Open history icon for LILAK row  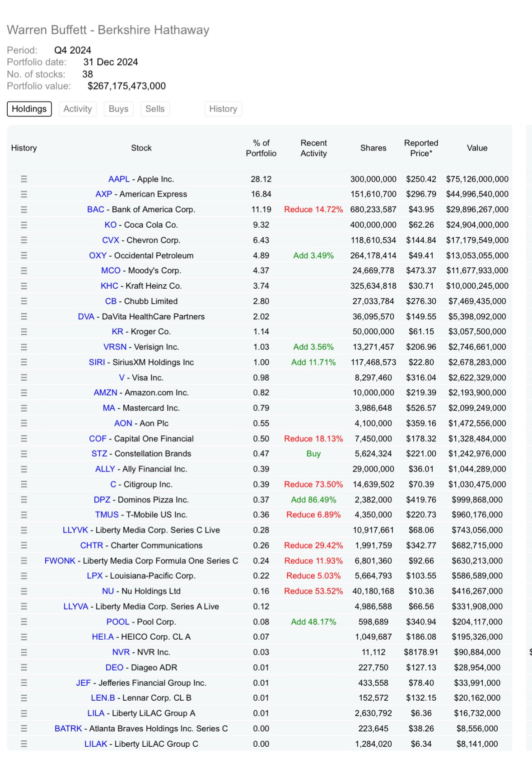click(24, 744)
